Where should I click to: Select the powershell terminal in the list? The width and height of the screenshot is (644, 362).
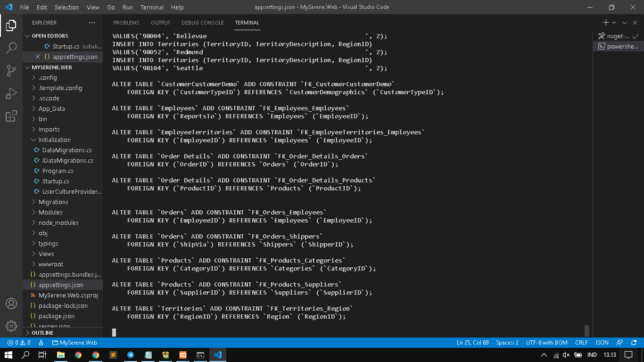point(618,46)
